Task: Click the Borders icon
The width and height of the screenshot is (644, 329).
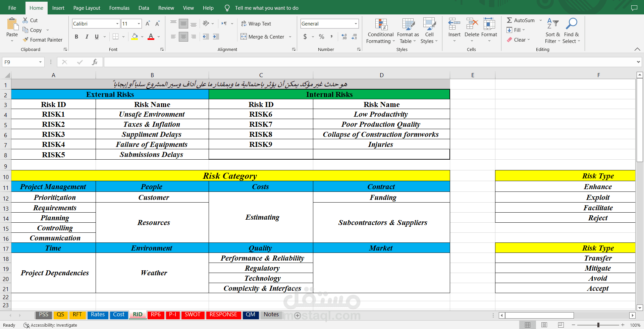Action: 116,37
